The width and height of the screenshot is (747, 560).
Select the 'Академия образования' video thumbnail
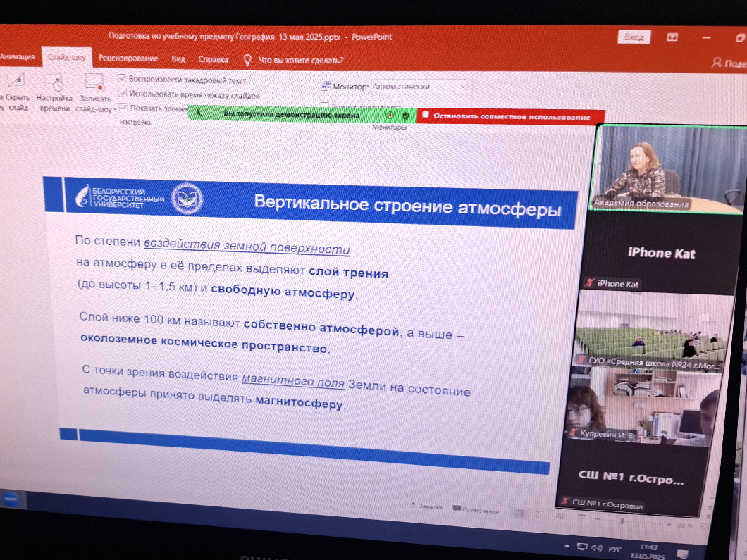click(x=667, y=168)
